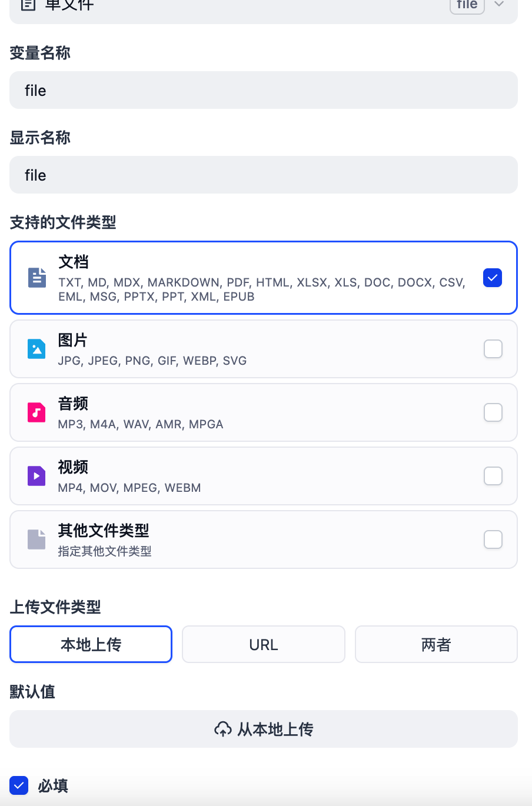Viewport: 532px width, 806px height.
Task: Enable the 其他文件类型 checkbox
Action: click(x=493, y=539)
